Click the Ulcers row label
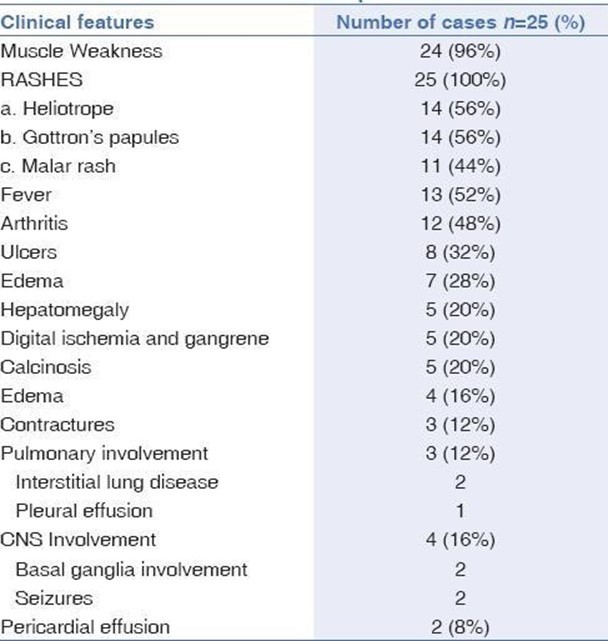The image size is (608, 641). [x=29, y=252]
